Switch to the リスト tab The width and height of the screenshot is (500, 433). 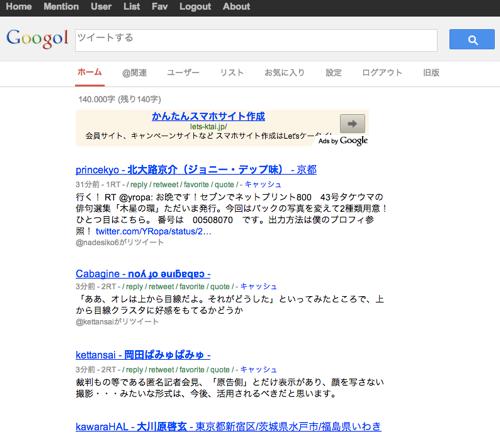pyautogui.click(x=232, y=73)
